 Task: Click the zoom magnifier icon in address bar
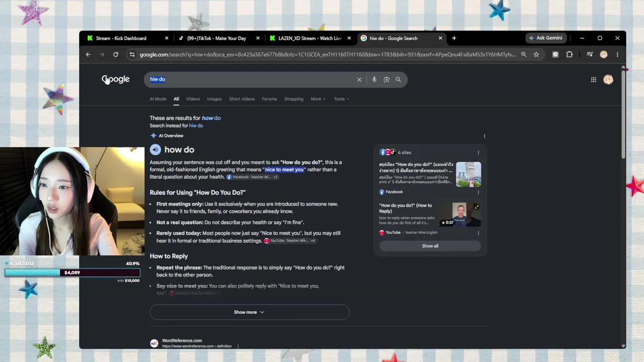[524, 54]
